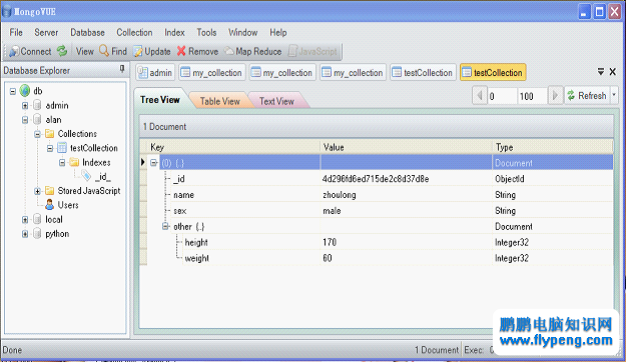Image resolution: width=626 pixels, height=362 pixels.
Task: Switch to the admin document tab
Action: tap(155, 73)
